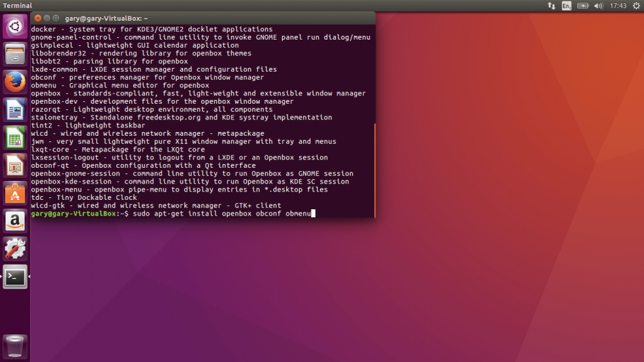Click the 'obconf-qt - Openbox configuration' line
The image size is (644, 362).
(x=143, y=165)
